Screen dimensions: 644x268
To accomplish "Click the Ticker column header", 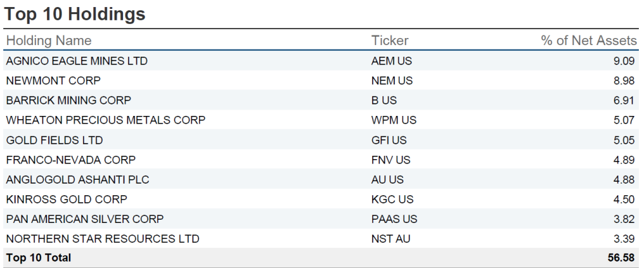I will coord(390,41).
